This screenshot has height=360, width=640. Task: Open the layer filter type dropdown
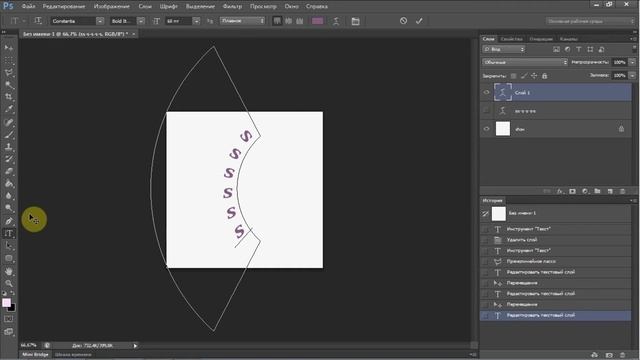tap(504, 49)
